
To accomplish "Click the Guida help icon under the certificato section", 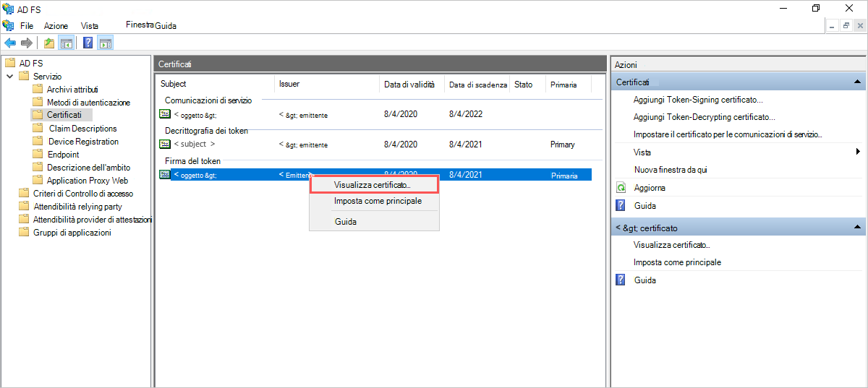I will 621,280.
